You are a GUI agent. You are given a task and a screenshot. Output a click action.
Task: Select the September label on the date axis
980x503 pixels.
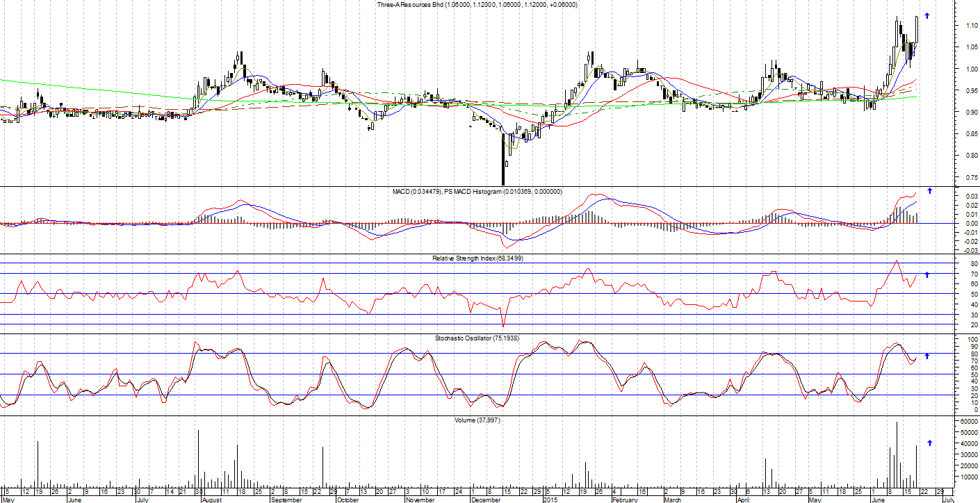click(286, 499)
